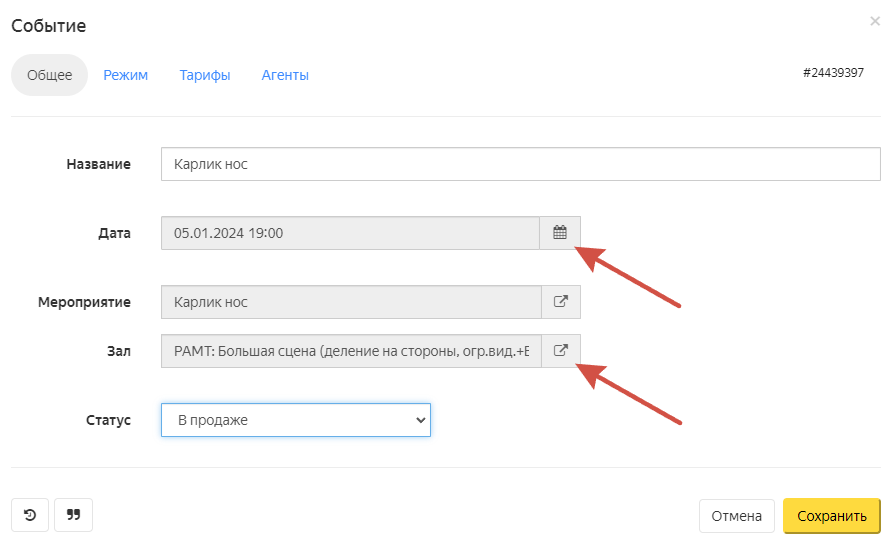Open the Тарифы tab

tap(205, 75)
